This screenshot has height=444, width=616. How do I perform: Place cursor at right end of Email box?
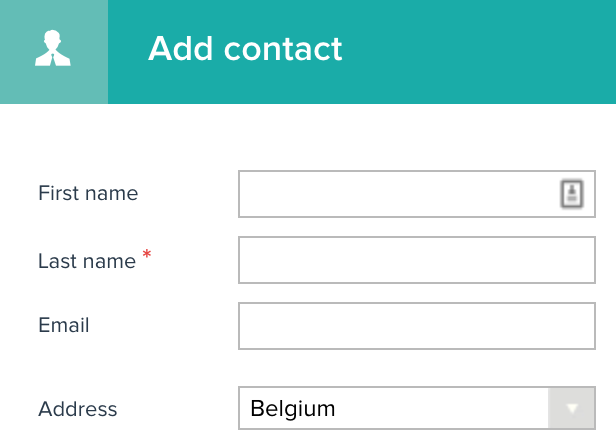(x=589, y=326)
